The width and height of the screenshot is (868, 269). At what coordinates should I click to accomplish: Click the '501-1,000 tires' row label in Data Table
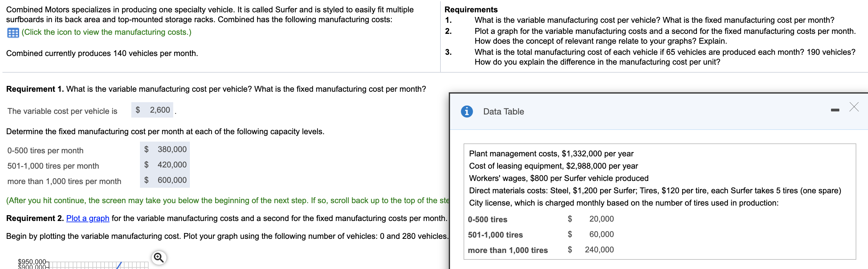coord(495,235)
